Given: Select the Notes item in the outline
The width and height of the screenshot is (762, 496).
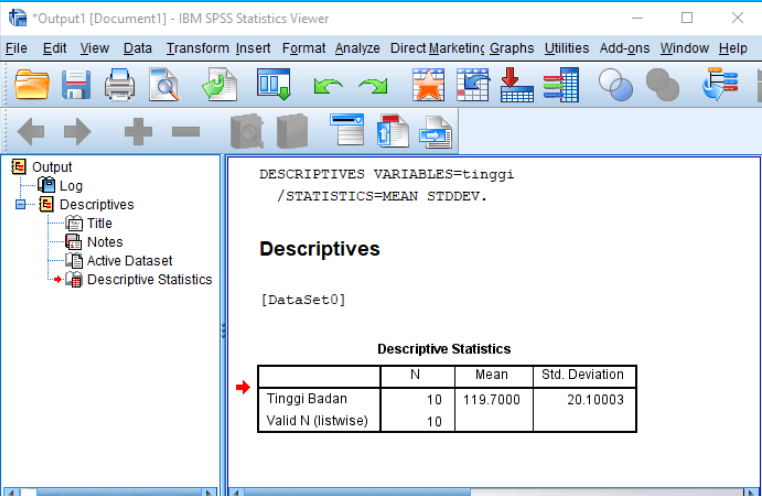Looking at the screenshot, I should pos(105,242).
